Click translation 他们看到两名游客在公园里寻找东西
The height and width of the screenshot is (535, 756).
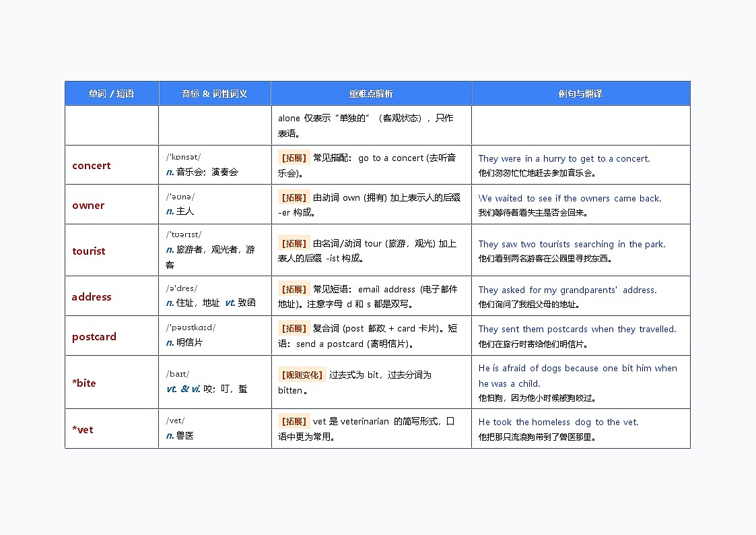545,259
